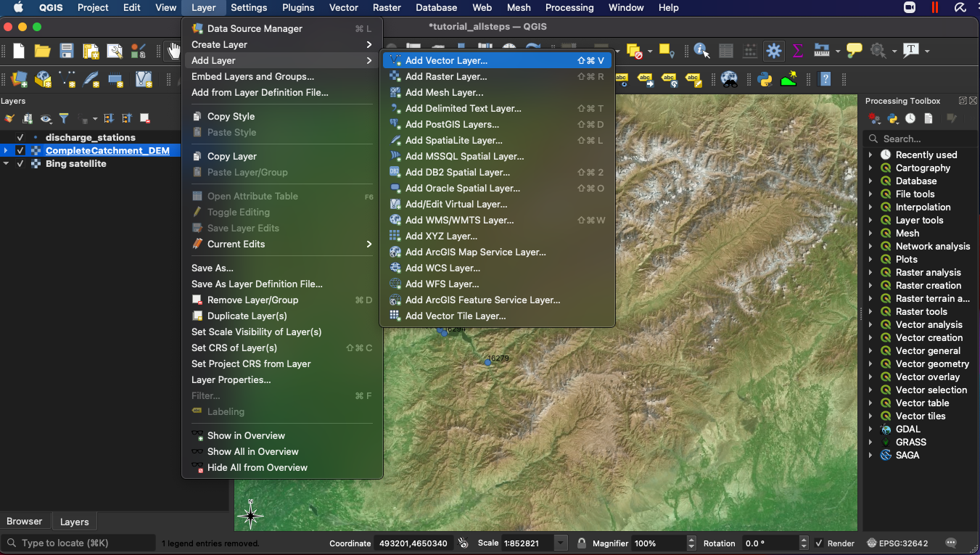The height and width of the screenshot is (555, 980).
Task: Toggle Bing satellite layer visibility checkbox
Action: coord(20,164)
